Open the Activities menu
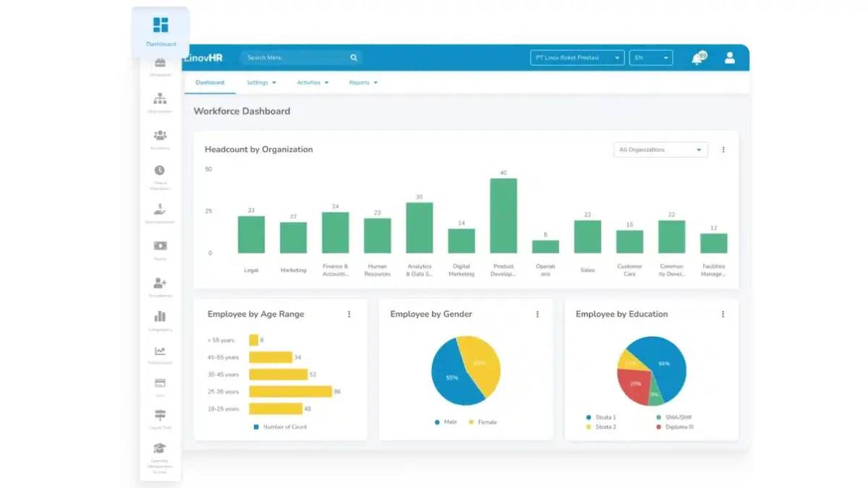 [x=312, y=82]
